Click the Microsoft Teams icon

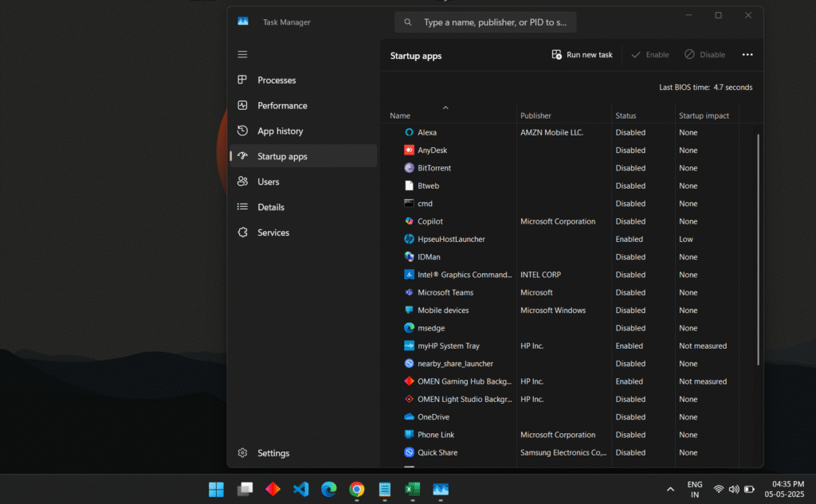pyautogui.click(x=409, y=292)
